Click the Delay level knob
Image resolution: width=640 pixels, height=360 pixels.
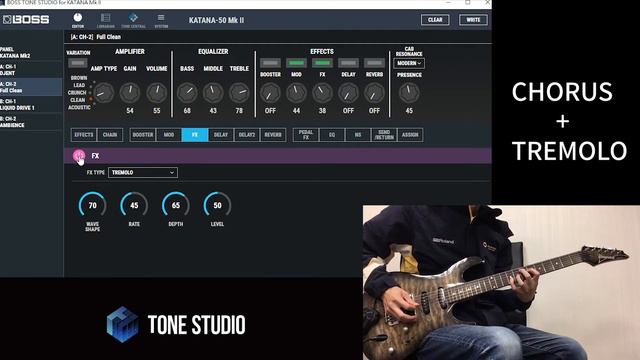point(348,93)
